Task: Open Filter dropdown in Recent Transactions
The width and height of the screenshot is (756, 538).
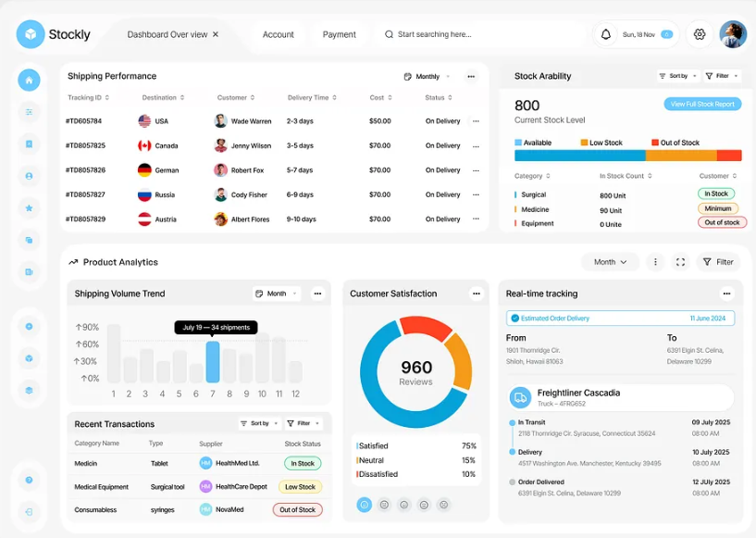Action: click(x=304, y=423)
